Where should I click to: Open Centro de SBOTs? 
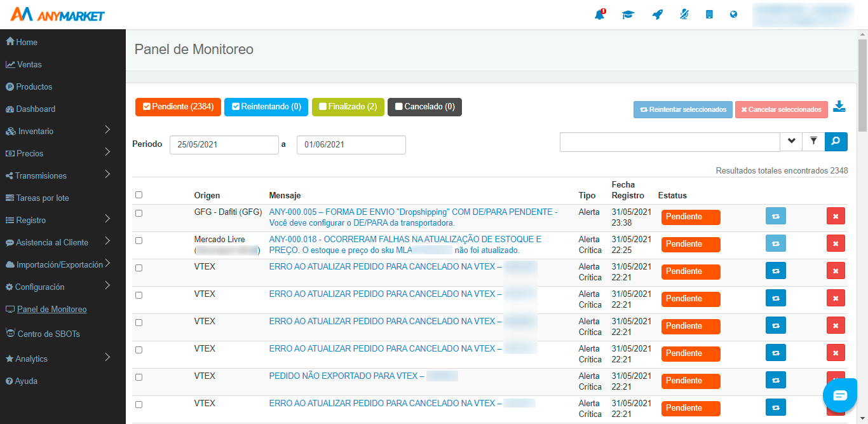point(43,333)
